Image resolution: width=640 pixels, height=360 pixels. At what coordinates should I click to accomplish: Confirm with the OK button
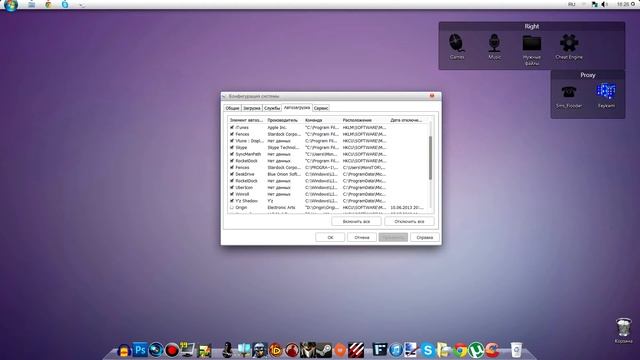330,237
